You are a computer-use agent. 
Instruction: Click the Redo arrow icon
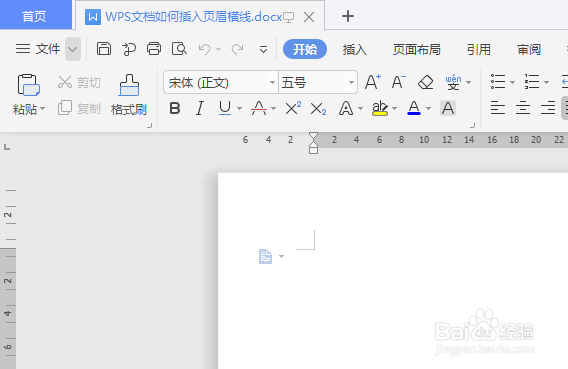coord(238,49)
